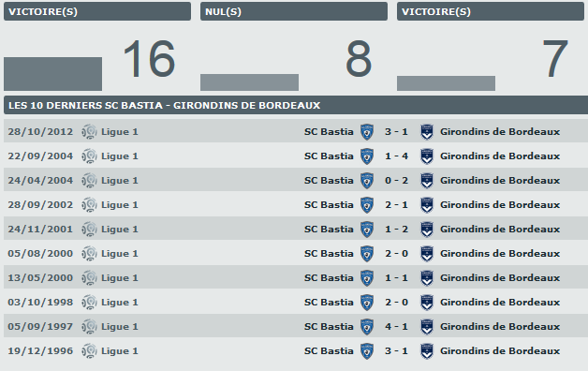Click SC Bastia crest in 28/10/2012 match

pyautogui.click(x=367, y=132)
